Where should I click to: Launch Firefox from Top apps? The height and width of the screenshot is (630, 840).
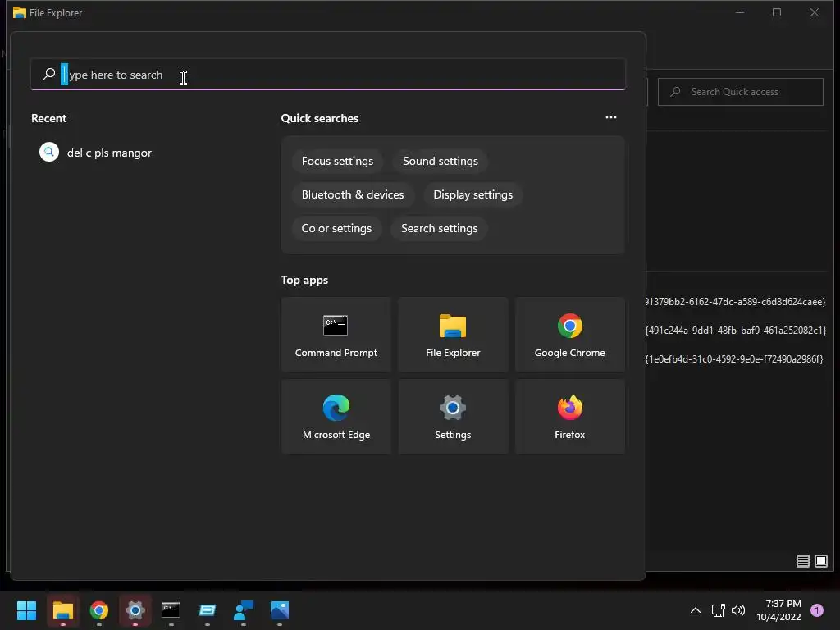pyautogui.click(x=569, y=417)
